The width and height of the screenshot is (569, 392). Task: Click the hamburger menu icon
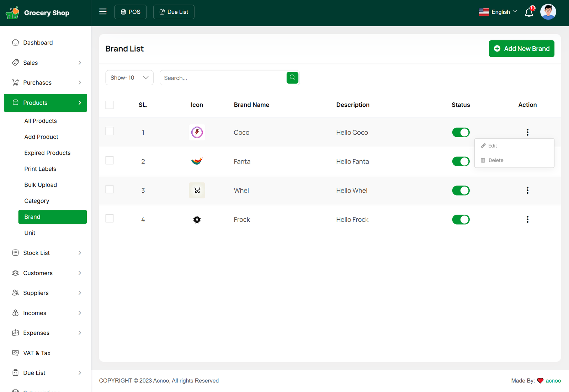(103, 12)
